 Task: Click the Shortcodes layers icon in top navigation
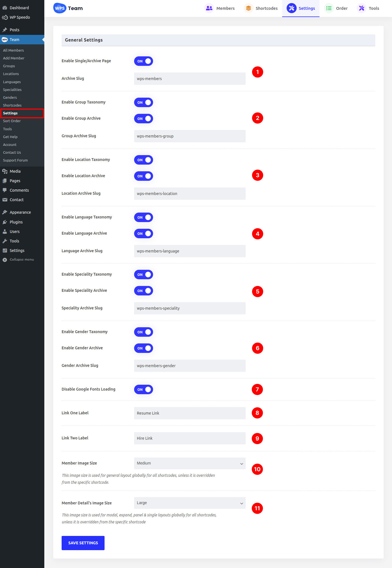coord(248,8)
